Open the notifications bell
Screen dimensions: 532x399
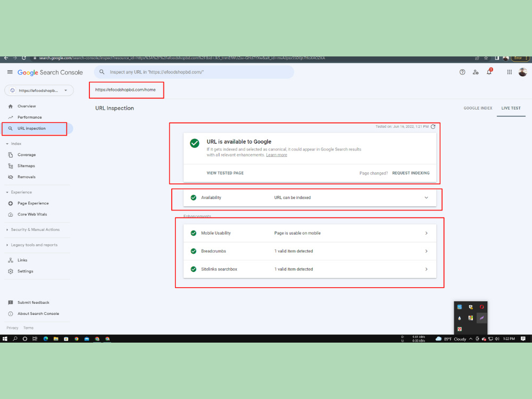[x=489, y=72]
